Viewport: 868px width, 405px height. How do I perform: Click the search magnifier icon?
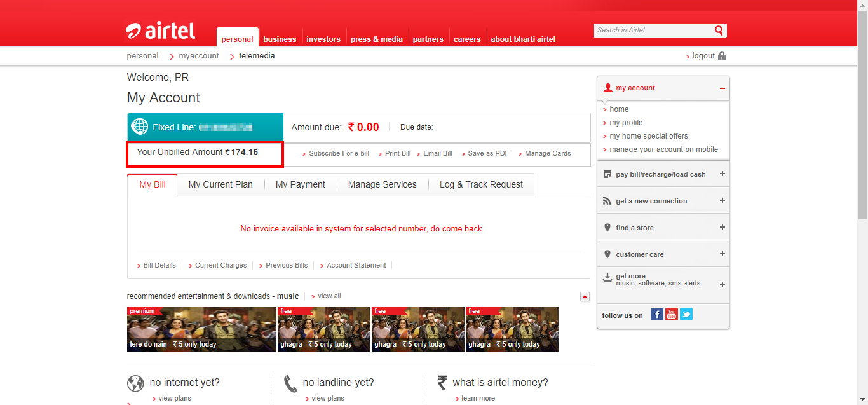point(719,31)
